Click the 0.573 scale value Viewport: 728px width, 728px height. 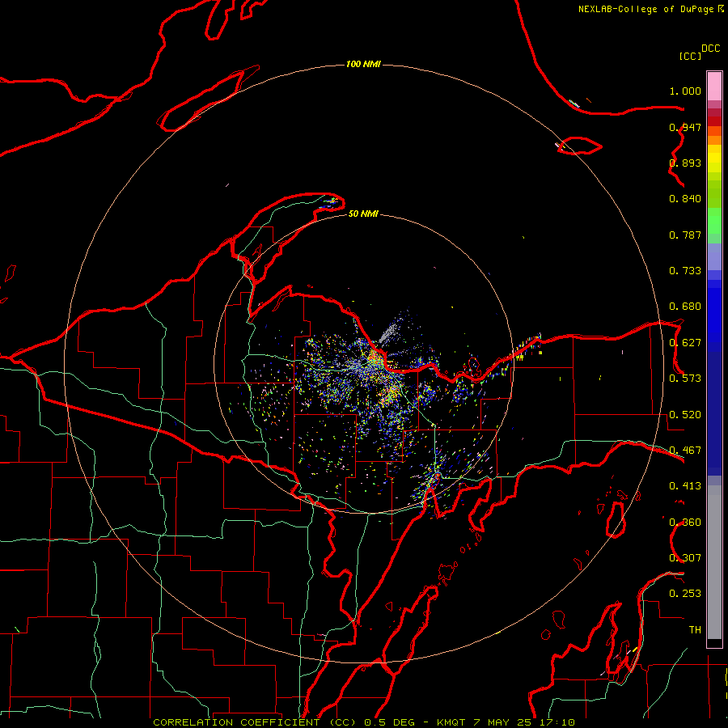click(x=685, y=379)
